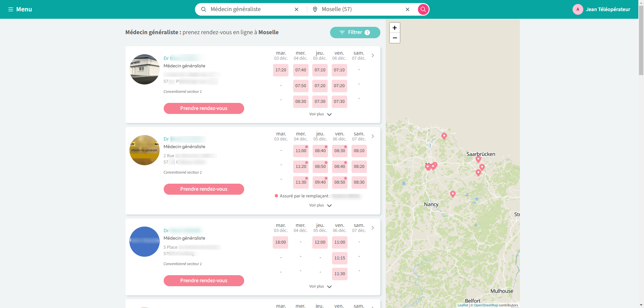
Task: Open the user avatar for Jean Téléopérateur
Action: click(x=578, y=9)
